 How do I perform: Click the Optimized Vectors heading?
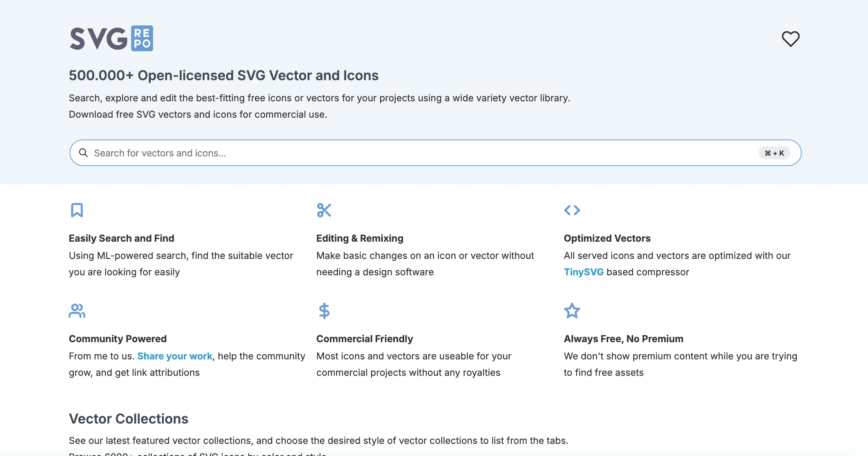[x=607, y=238]
